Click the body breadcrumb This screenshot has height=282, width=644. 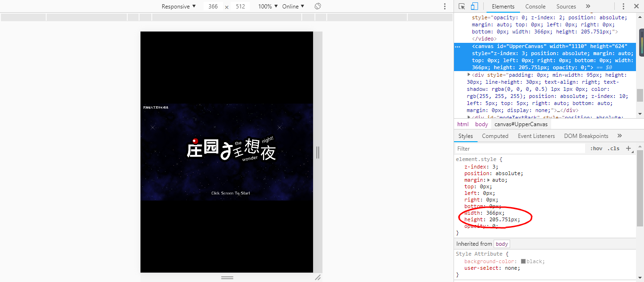(x=482, y=124)
